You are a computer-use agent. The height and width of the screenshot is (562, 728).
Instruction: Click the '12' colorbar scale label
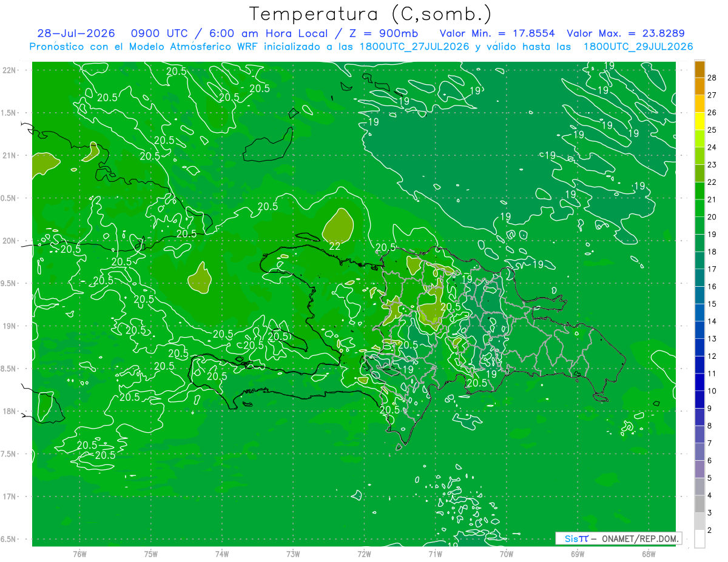(x=712, y=356)
